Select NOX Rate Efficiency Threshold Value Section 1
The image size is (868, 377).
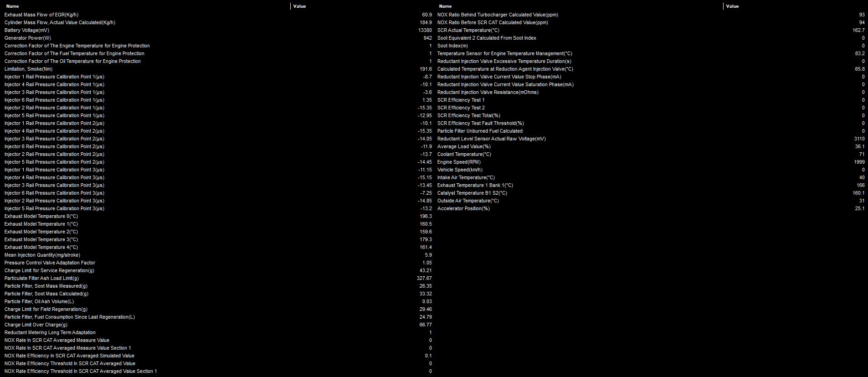tap(218, 371)
